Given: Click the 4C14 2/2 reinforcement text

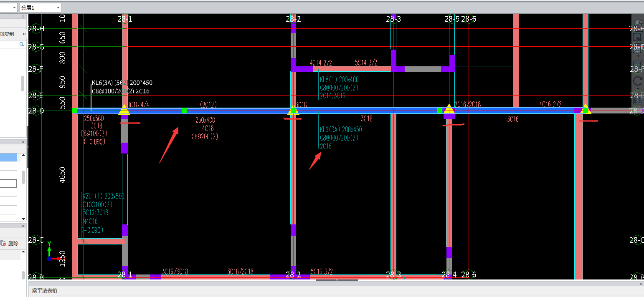Looking at the screenshot, I should (x=321, y=63).
